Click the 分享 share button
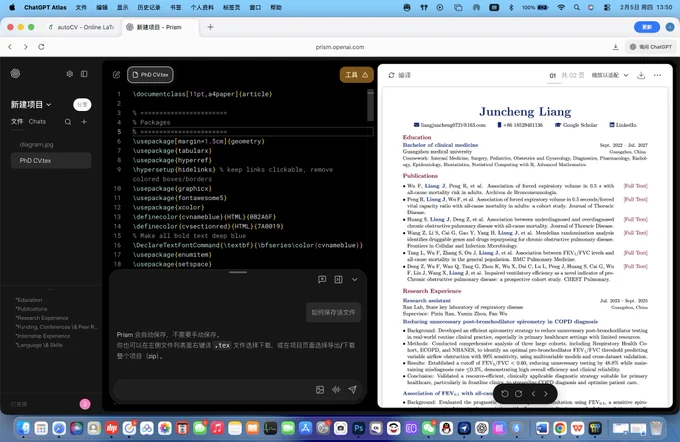Viewport: 680px width, 442px height. point(82,105)
